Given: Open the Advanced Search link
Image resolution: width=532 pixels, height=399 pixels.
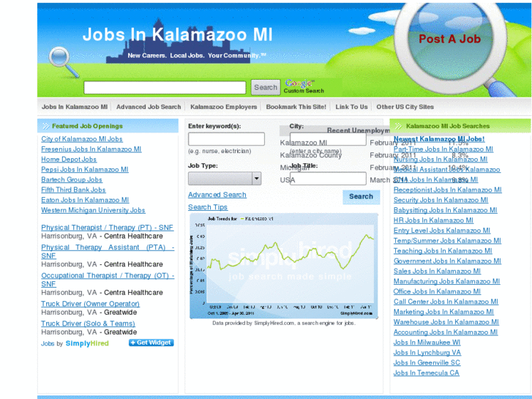Looking at the screenshot, I should point(217,195).
